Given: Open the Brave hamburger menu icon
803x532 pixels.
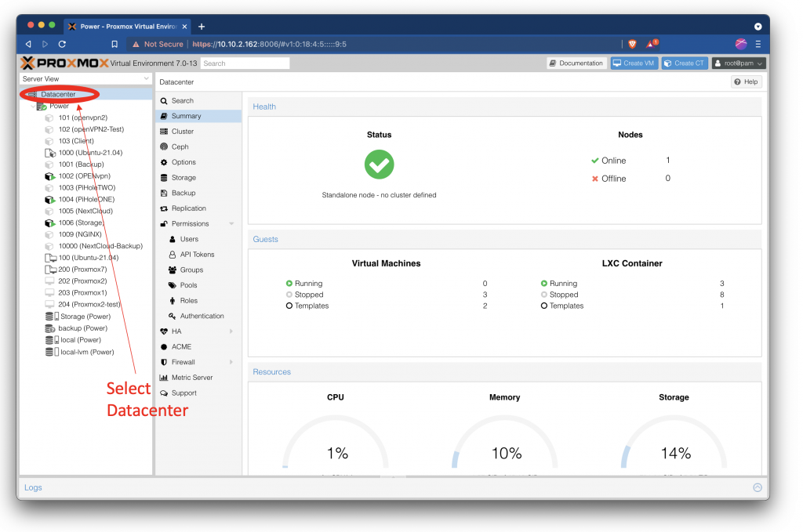Looking at the screenshot, I should click(758, 44).
